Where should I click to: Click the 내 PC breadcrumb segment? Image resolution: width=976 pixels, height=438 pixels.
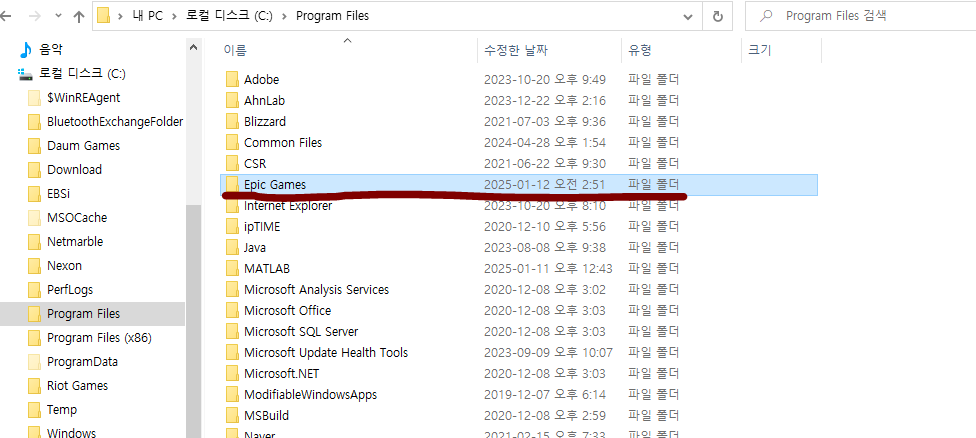[x=148, y=16]
